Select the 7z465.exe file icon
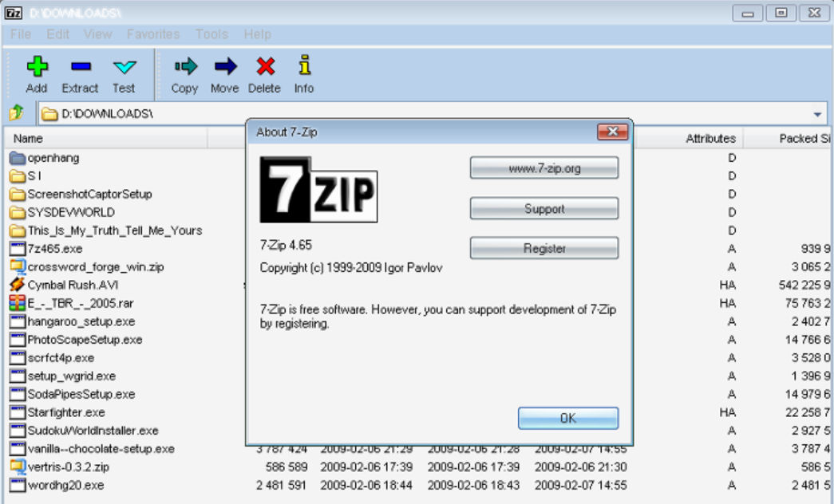 [18, 249]
